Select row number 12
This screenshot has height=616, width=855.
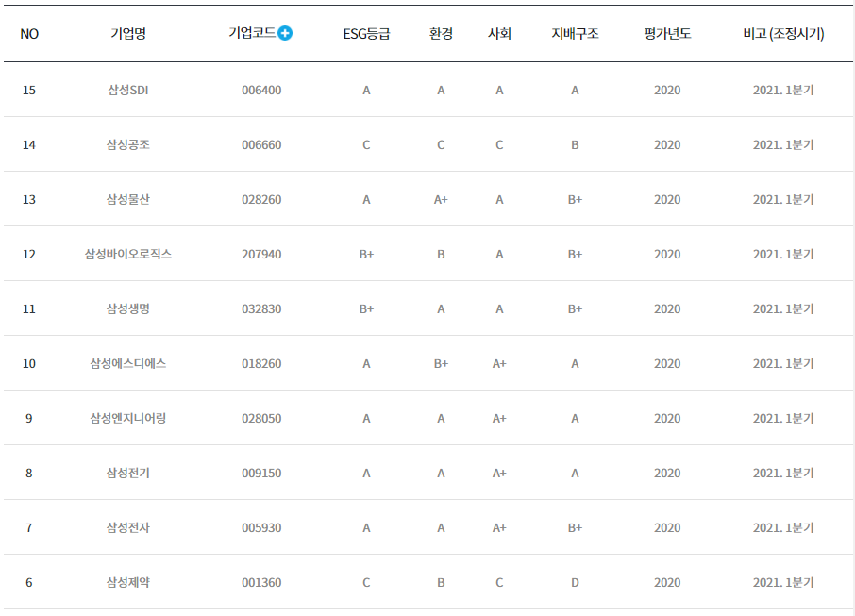29,254
